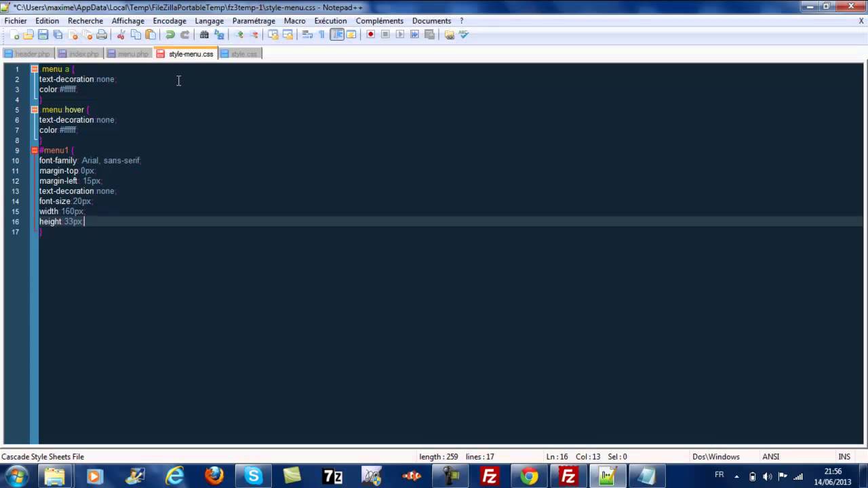Click the Save All toolbar icon
Viewport: 868px width, 488px height.
[x=58, y=35]
